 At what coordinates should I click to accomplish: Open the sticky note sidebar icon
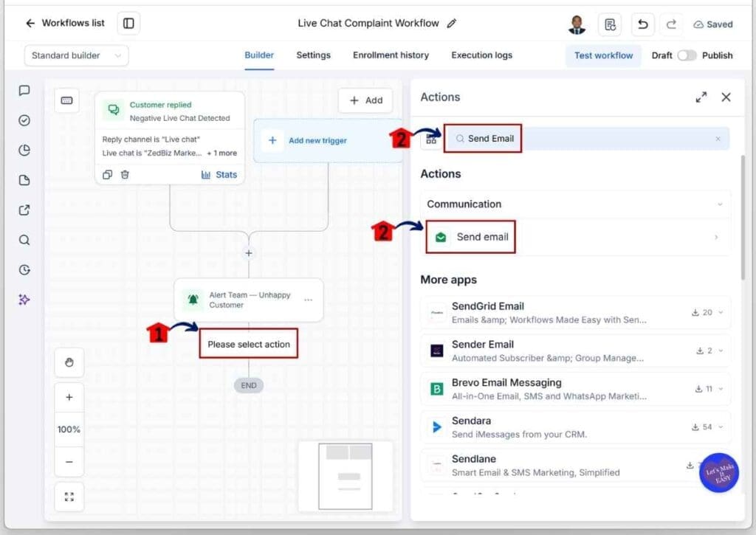click(x=24, y=180)
